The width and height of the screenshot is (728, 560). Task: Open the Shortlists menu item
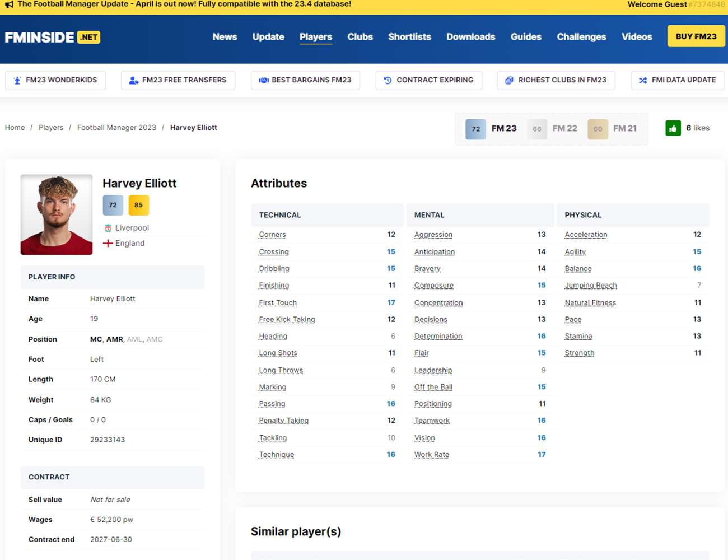(409, 37)
